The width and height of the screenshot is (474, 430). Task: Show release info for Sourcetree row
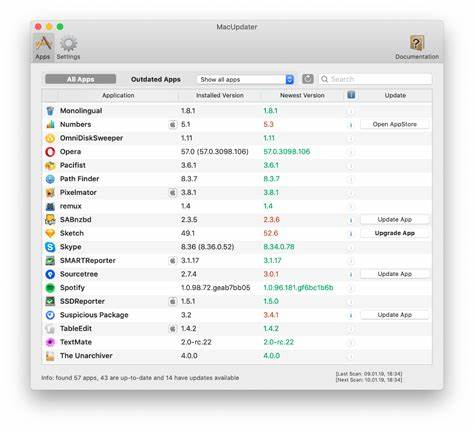click(351, 275)
